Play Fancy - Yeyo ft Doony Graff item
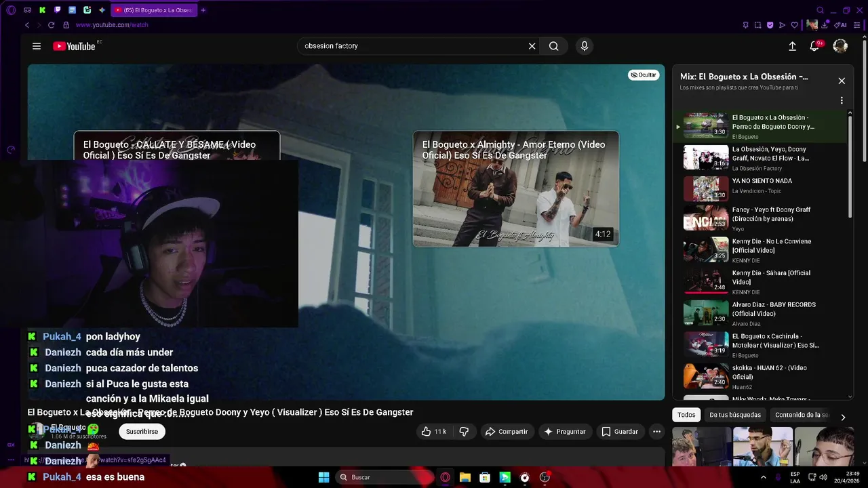 [x=760, y=219]
